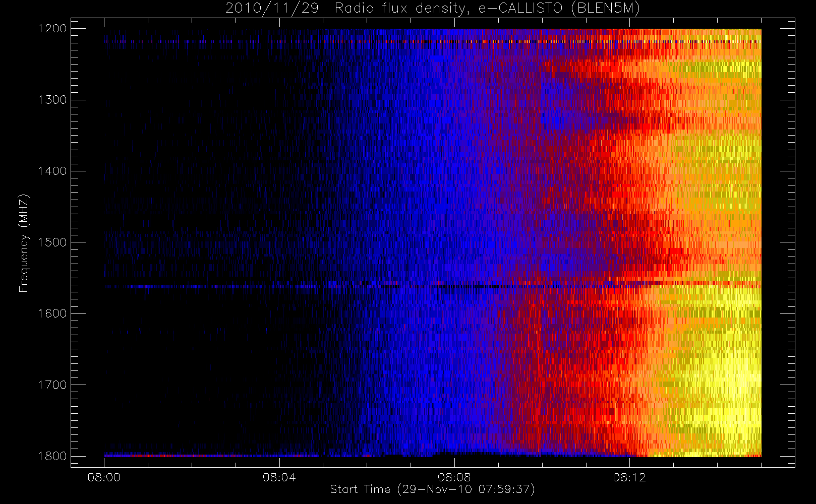
Task: Click the '08:00' time axis label
Action: coord(104,477)
